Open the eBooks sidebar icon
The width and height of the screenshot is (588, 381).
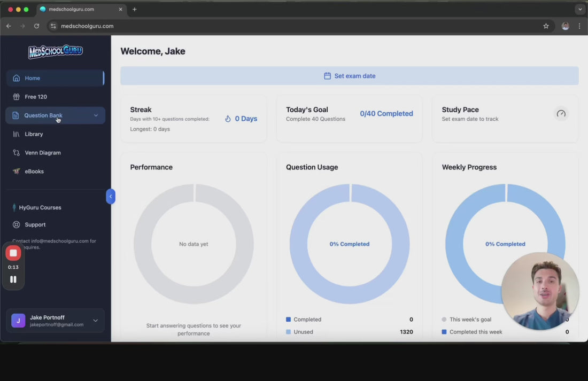[16, 172]
